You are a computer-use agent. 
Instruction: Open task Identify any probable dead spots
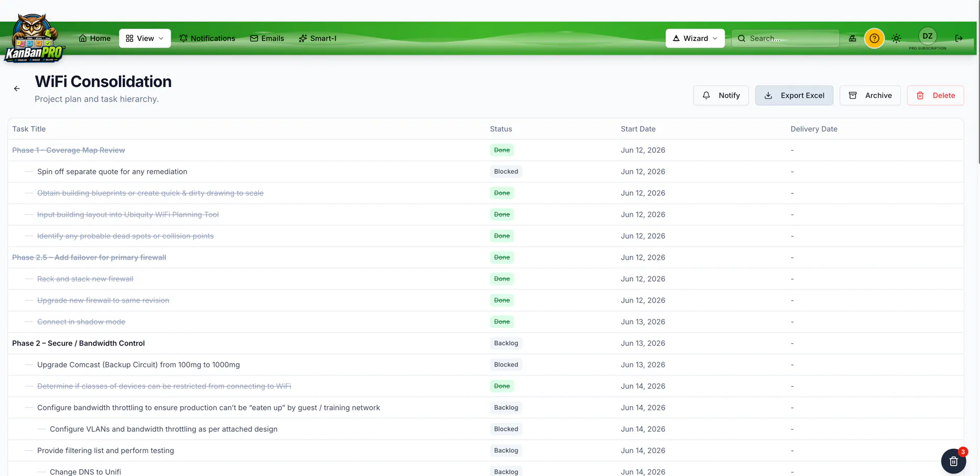coord(125,236)
